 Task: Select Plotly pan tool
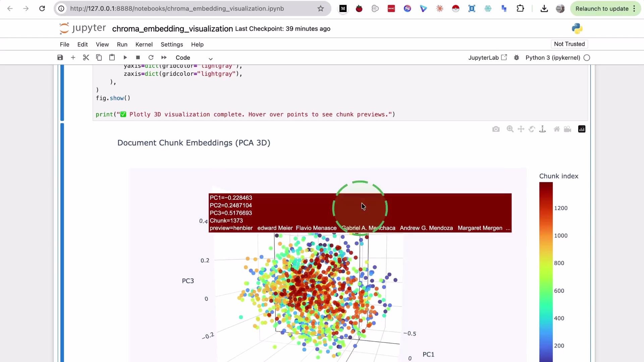[x=521, y=129]
